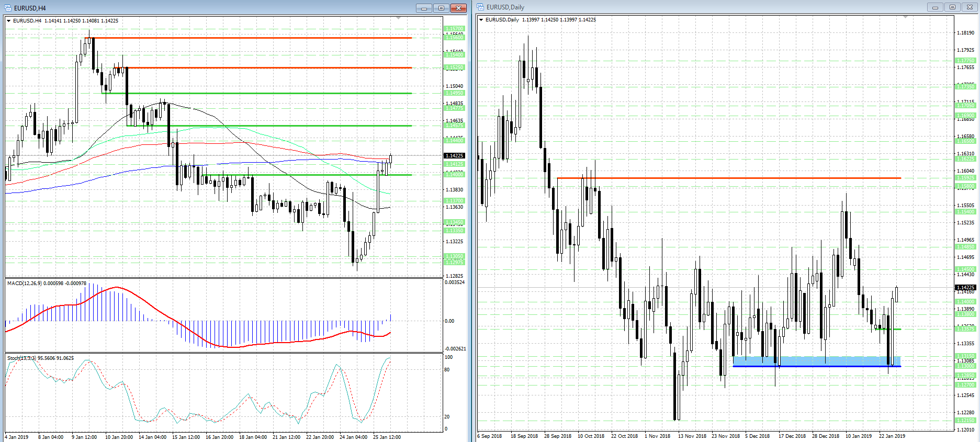980x442 pixels.
Task: Select the short green line segment in Daily chart
Action: click(x=888, y=329)
